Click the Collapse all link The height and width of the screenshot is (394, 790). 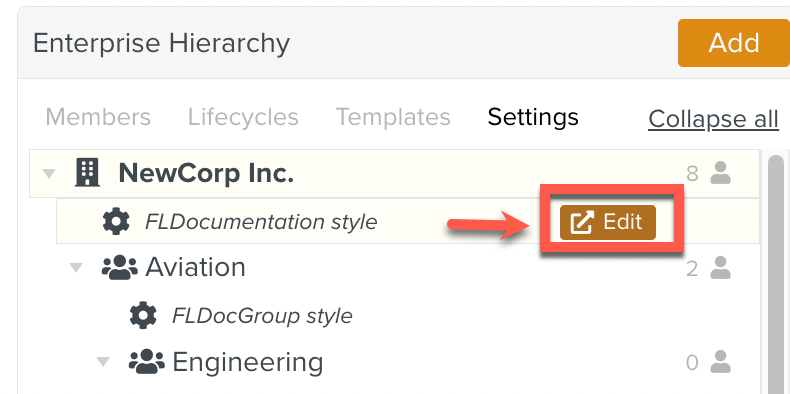tap(713, 119)
